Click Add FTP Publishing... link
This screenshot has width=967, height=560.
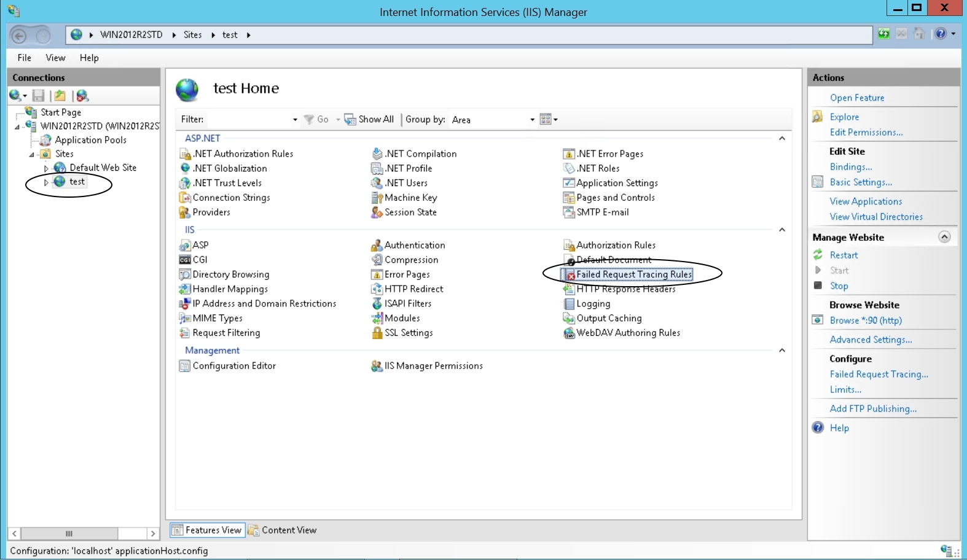873,409
